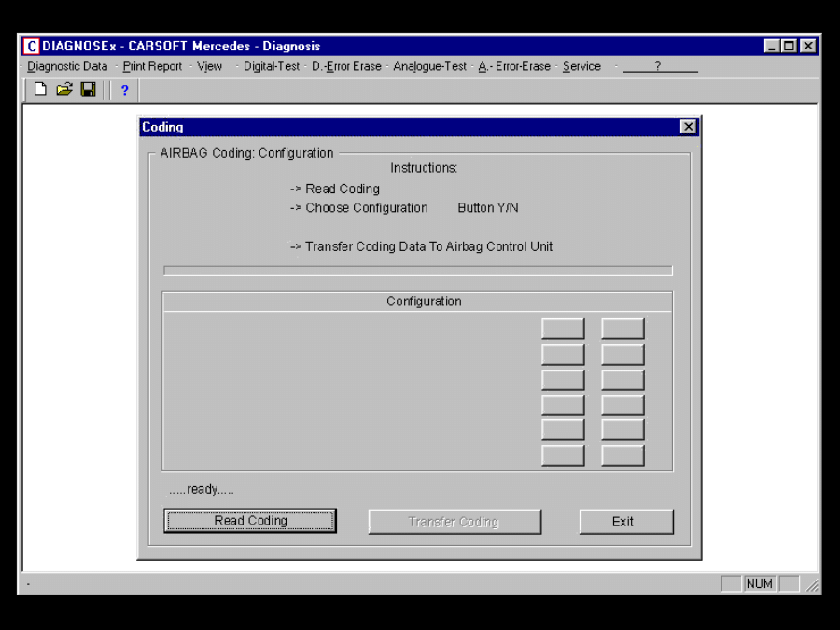The image size is (840, 630).
Task: Open the Diagnostic Data menu
Action: pos(67,66)
